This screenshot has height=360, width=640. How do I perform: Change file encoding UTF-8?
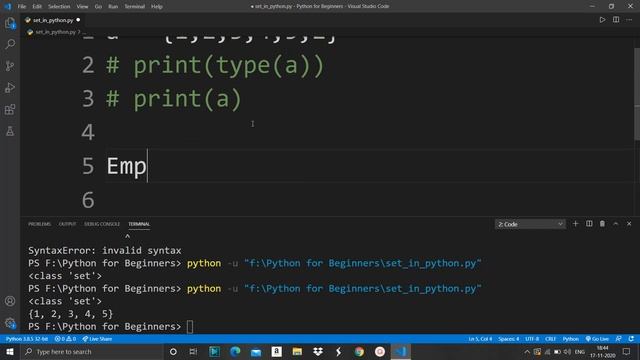532,339
